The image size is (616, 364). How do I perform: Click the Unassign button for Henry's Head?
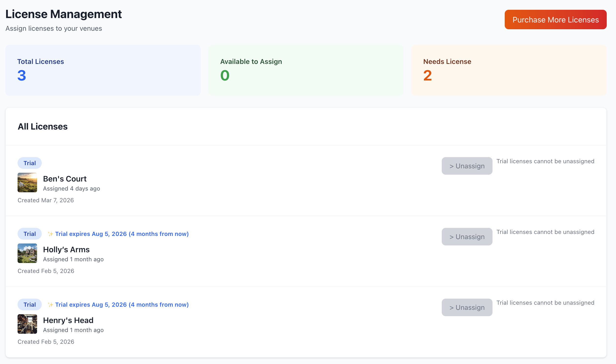pos(467,307)
